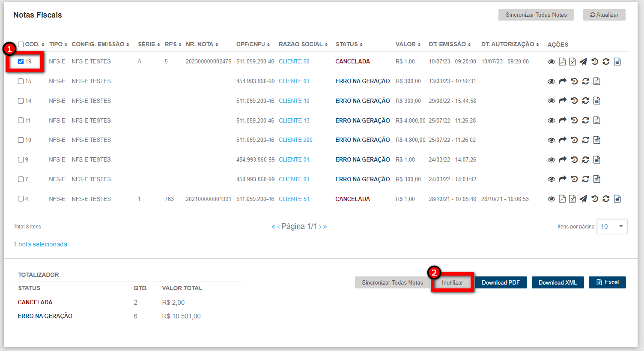The width and height of the screenshot is (644, 351).
Task: Click share arrow icon for note 15
Action: click(x=563, y=81)
